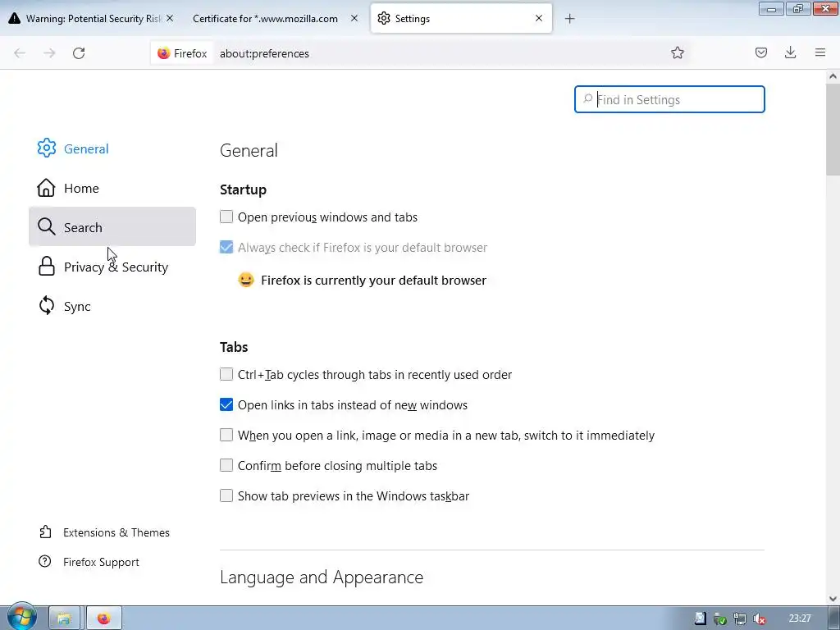Viewport: 840px width, 630px height.
Task: Select the General settings category
Action: 112,148
